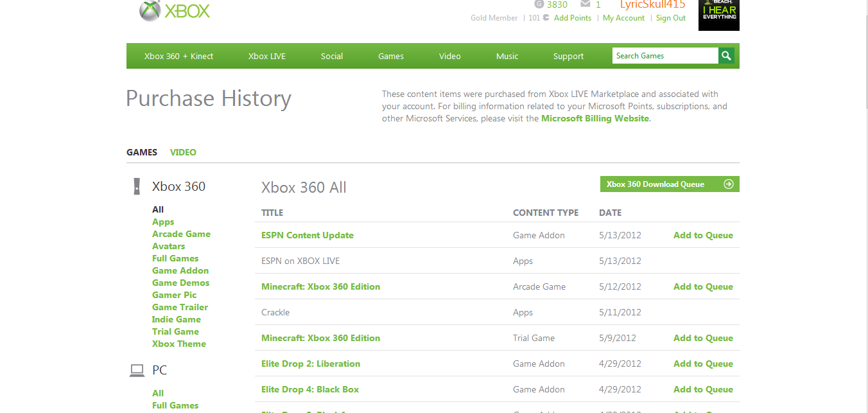This screenshot has height=413, width=868.
Task: Click the I Hear Everything gamer picture
Action: click(719, 15)
